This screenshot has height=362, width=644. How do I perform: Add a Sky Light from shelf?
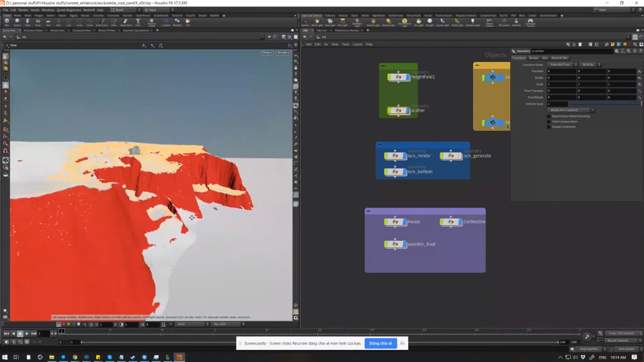click(419, 22)
